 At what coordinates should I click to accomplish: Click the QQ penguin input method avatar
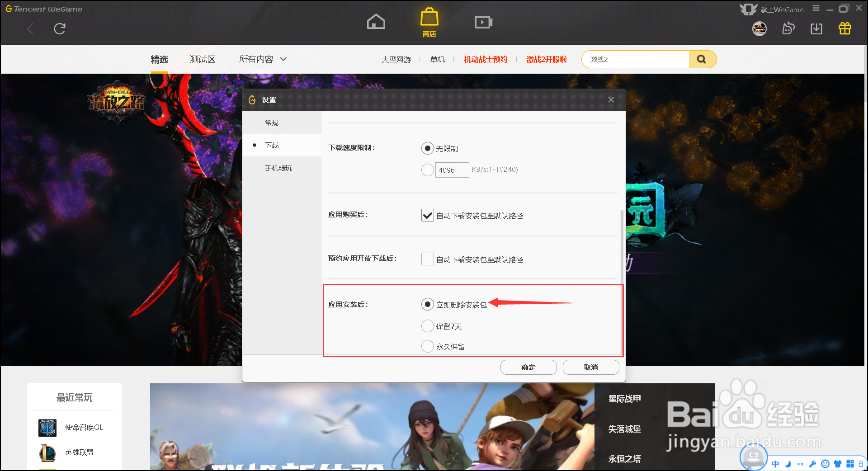point(753,456)
